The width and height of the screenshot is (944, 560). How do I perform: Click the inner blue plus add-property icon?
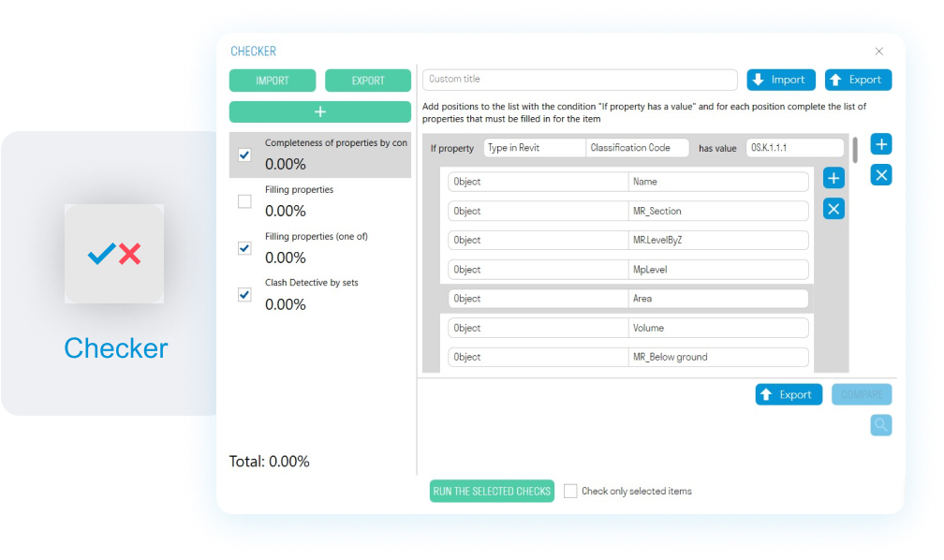pos(833,178)
